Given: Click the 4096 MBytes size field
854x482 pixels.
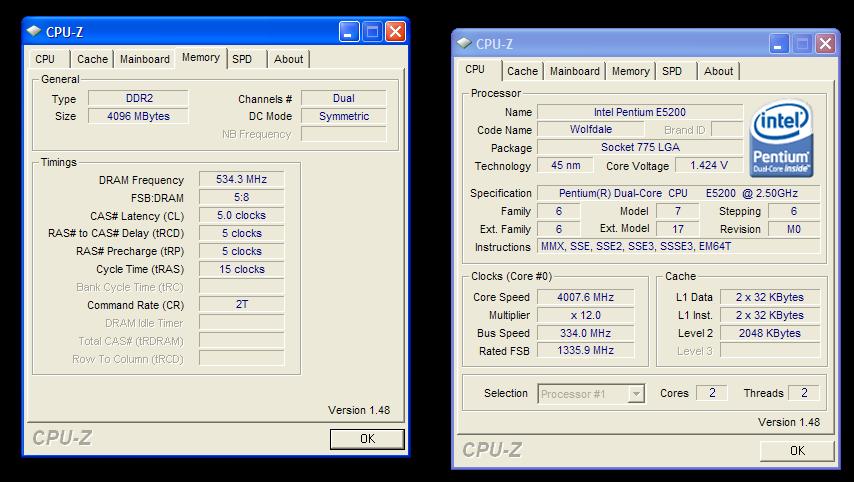Looking at the screenshot, I should [138, 116].
